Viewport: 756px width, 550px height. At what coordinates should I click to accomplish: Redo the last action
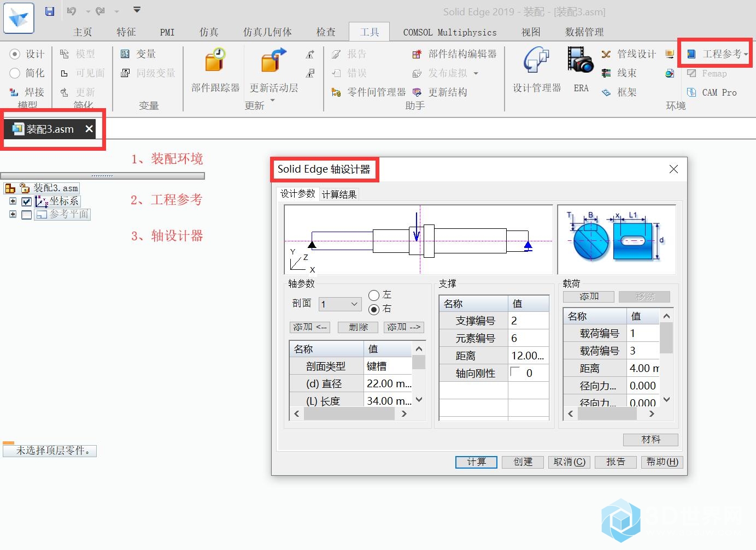100,11
